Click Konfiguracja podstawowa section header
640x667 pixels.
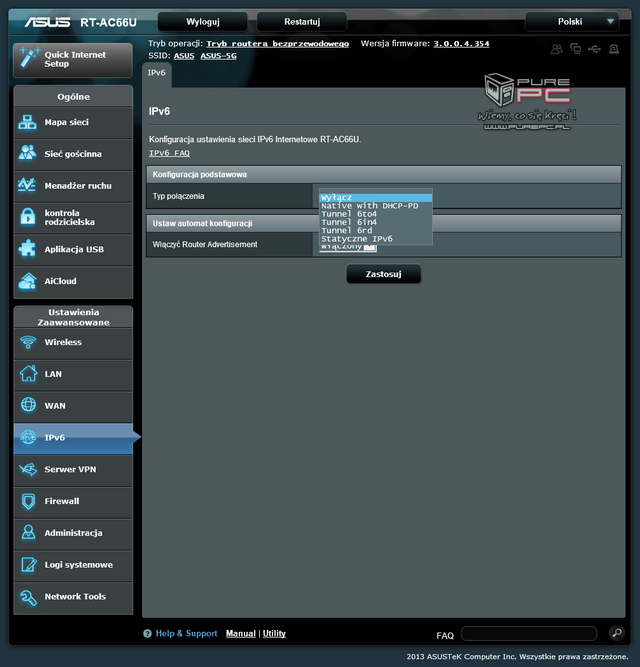[384, 174]
